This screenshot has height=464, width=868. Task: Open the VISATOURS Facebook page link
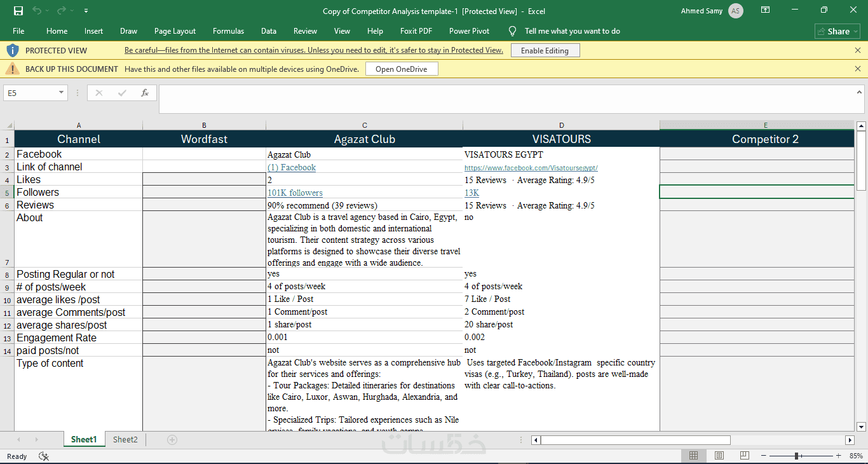click(531, 168)
